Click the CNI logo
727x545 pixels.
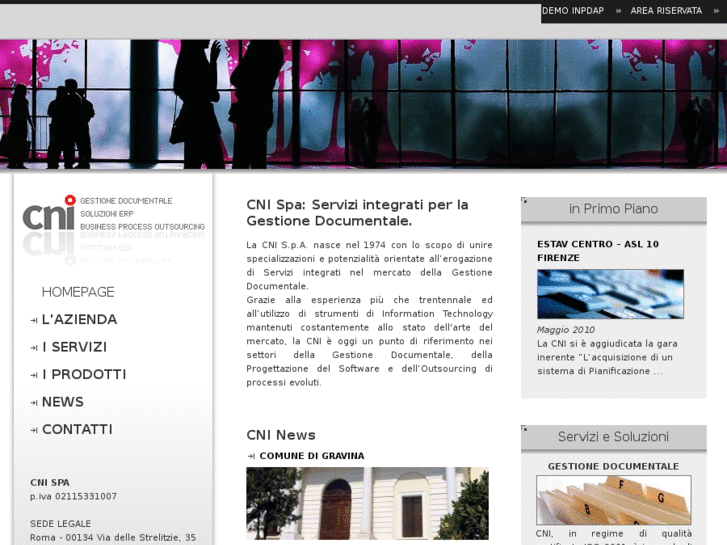(49, 213)
